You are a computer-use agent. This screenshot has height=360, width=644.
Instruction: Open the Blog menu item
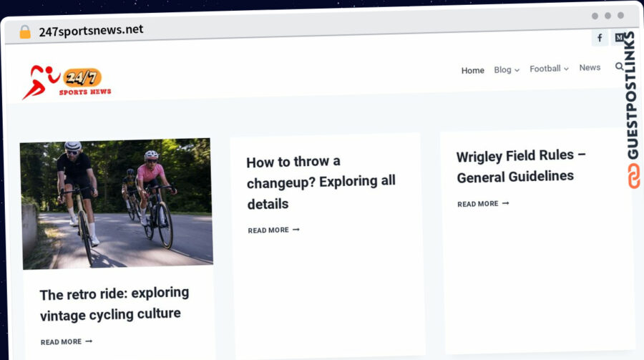(x=502, y=70)
